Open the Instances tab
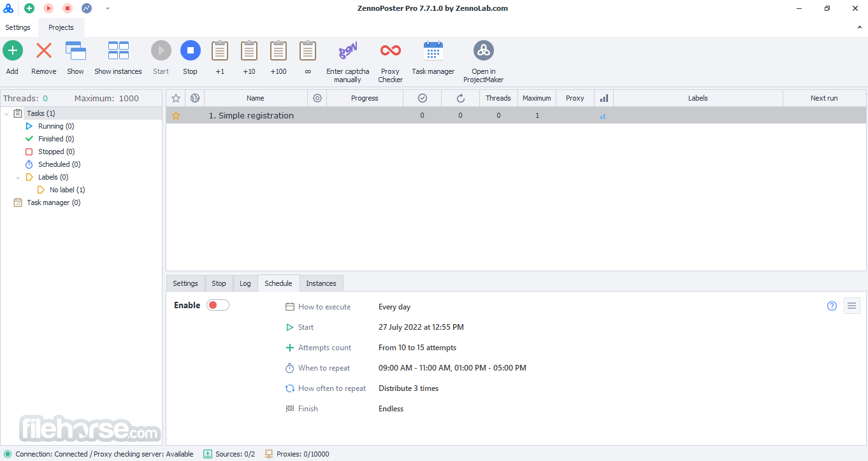 click(x=321, y=283)
